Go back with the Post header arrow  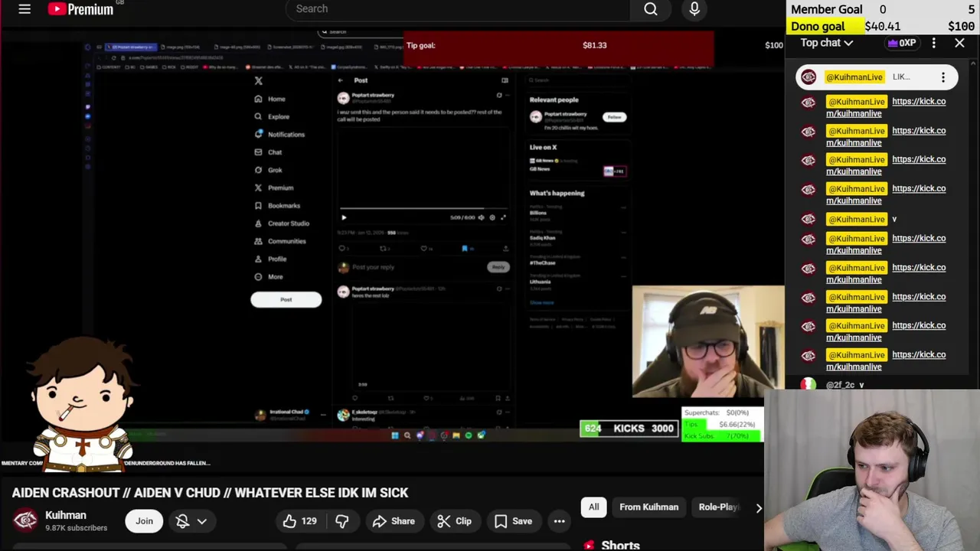(341, 80)
